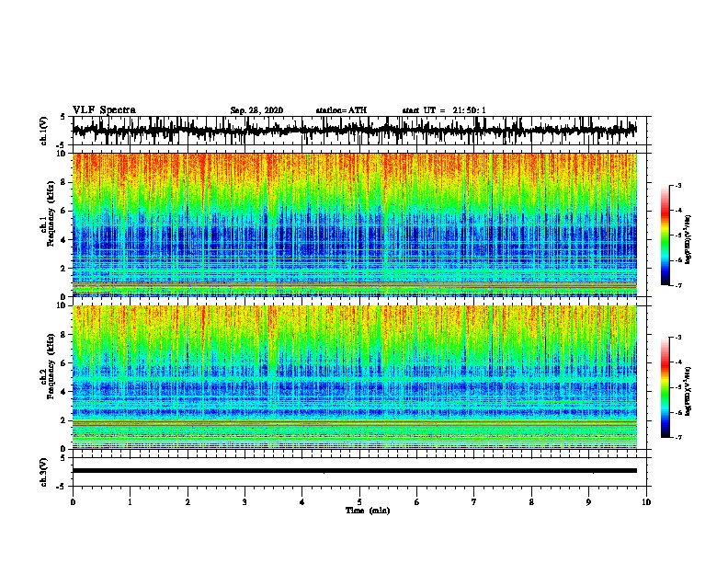This screenshot has width=728, height=563.
Task: Click the "ch.2 Frequency (kHz)" axis label
Action: click(x=50, y=366)
